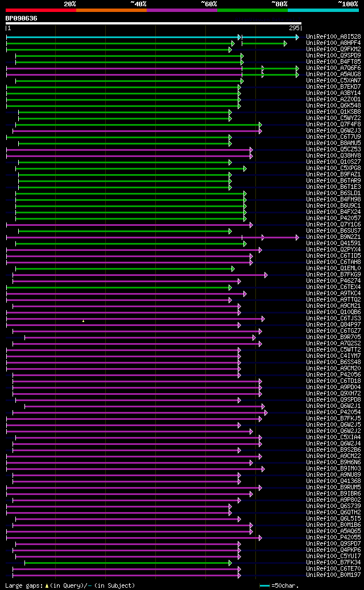The width and height of the screenshot is (364, 590).
Task: Select the UniRef100_C6TJS3 label
Action: (333, 319)
